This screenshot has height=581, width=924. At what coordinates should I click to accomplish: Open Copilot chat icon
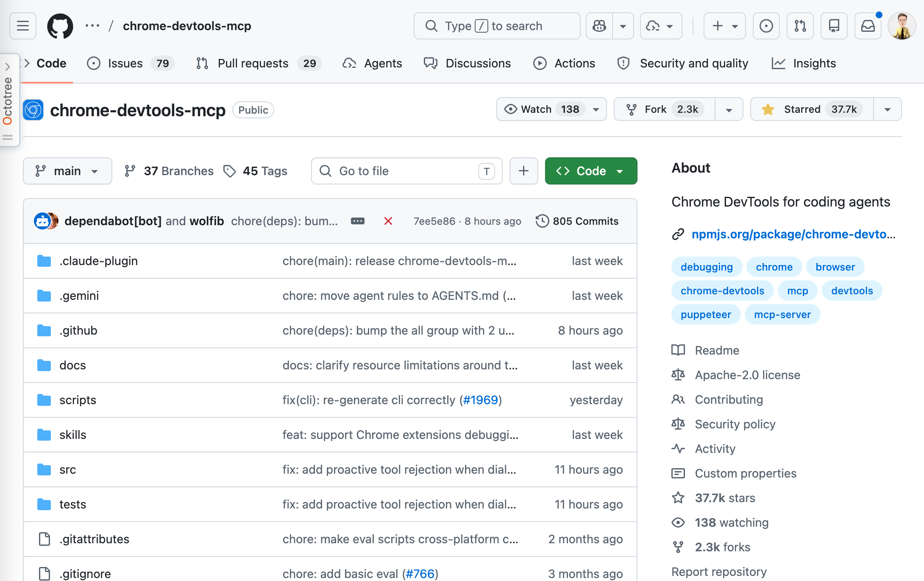[x=599, y=26]
